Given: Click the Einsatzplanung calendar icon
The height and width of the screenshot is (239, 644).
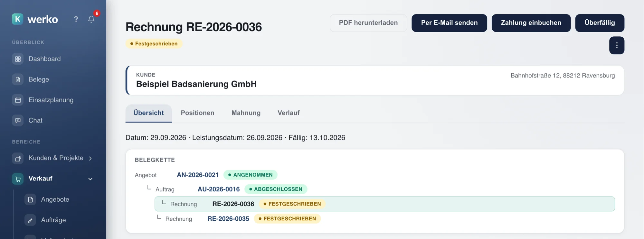Looking at the screenshot, I should 18,100.
